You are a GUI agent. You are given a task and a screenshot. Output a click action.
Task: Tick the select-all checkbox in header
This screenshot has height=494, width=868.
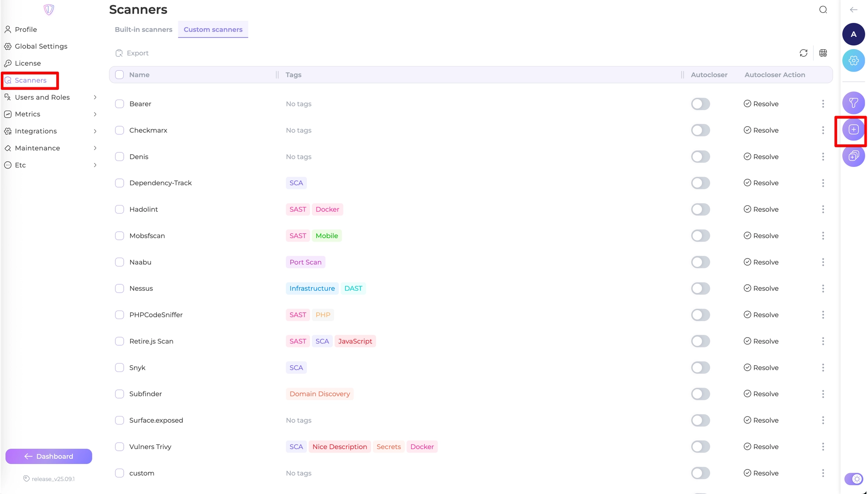tap(120, 75)
